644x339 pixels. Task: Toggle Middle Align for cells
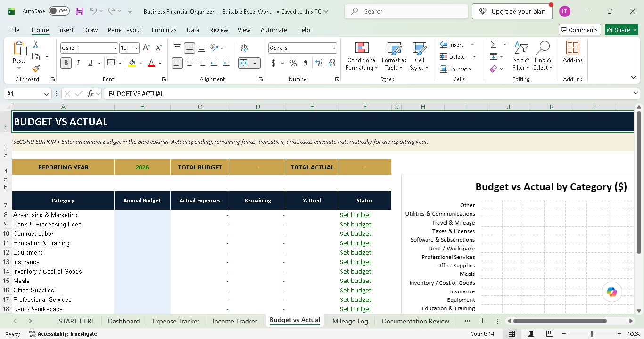click(x=190, y=48)
